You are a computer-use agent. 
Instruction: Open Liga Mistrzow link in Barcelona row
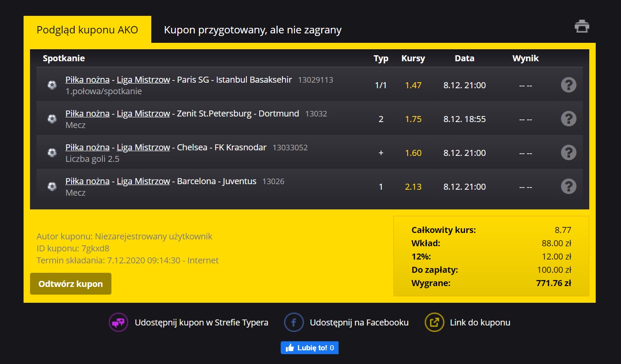coord(144,181)
